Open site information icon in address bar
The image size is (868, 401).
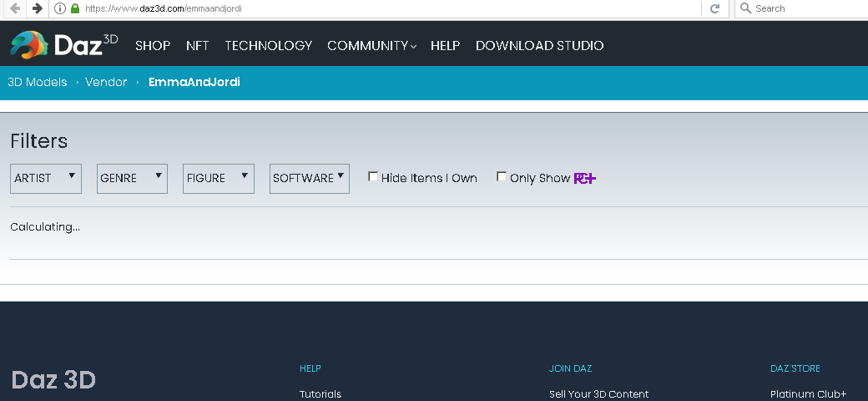pos(60,8)
